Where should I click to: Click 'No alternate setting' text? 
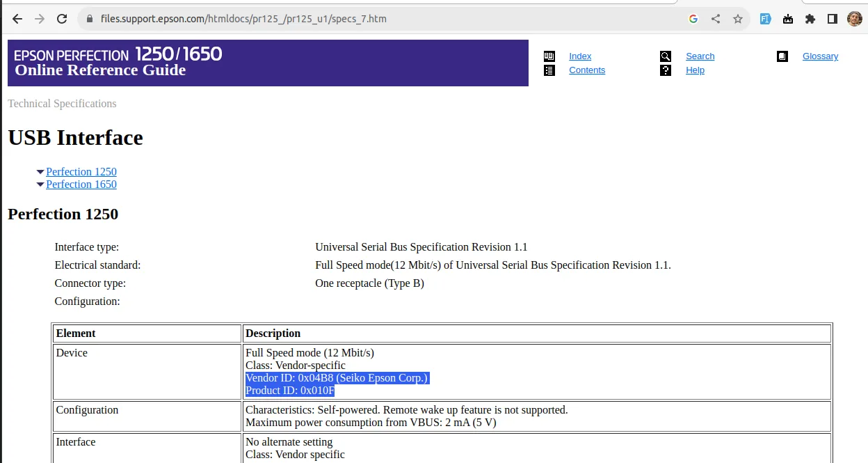point(289,442)
